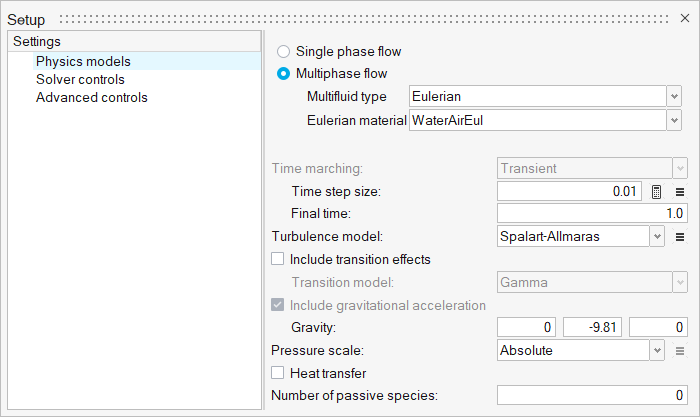Screen dimensions: 700x417
Task: Open options menu beside Pressure scale
Action: tap(680, 351)
